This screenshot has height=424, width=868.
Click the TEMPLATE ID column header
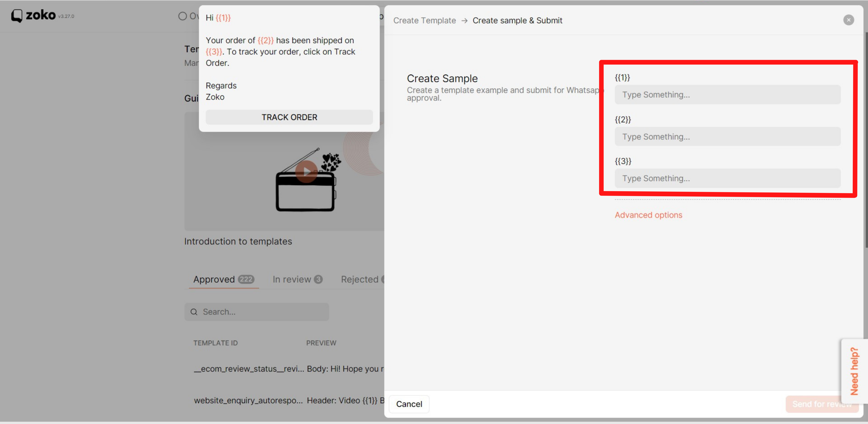tap(215, 343)
